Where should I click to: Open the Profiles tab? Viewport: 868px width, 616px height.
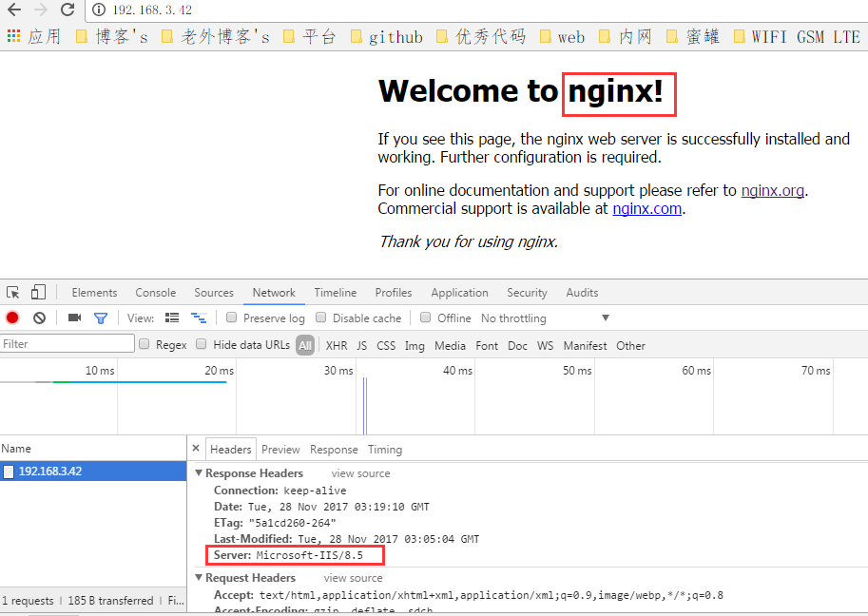[x=394, y=292]
